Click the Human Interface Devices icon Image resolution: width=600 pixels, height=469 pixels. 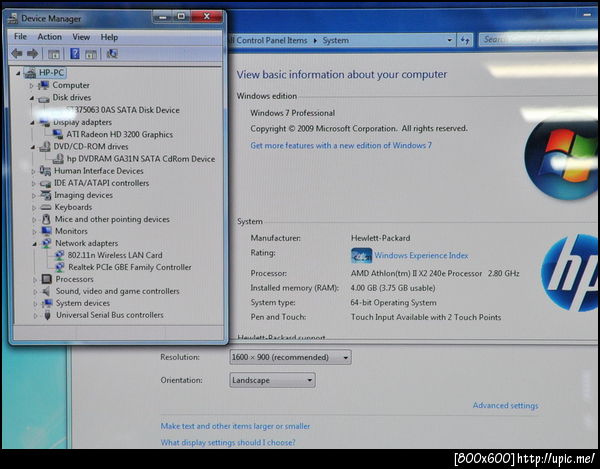pyautogui.click(x=45, y=171)
